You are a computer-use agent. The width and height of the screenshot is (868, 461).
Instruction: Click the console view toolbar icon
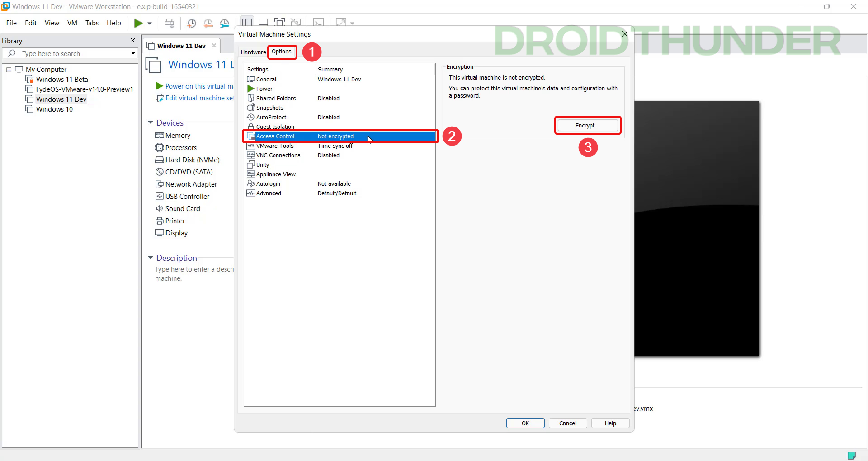(x=318, y=22)
